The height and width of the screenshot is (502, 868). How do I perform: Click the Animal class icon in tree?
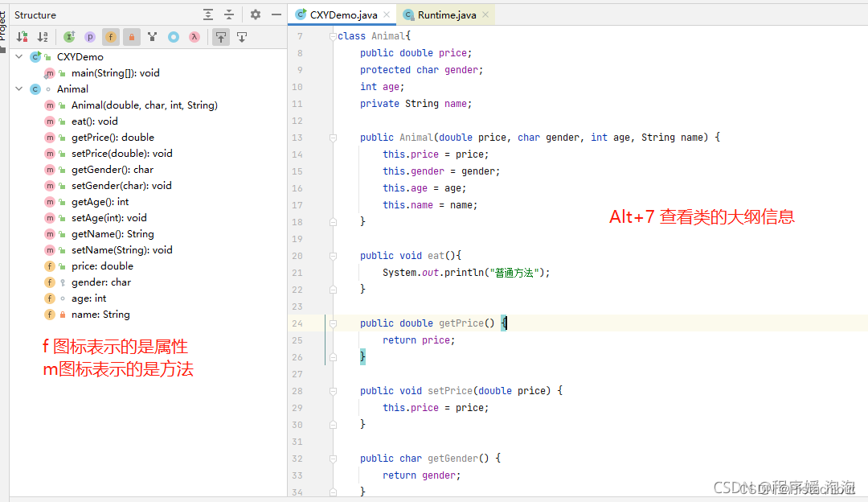(x=35, y=88)
